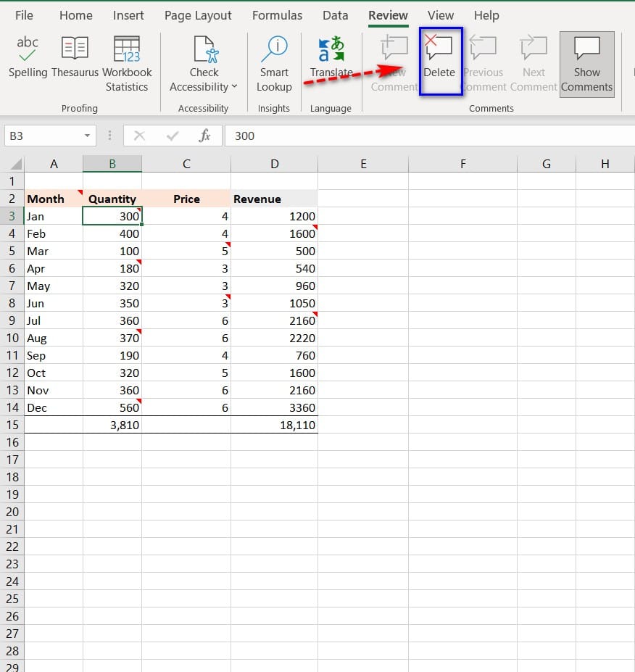Select the Price header cell
This screenshot has height=672, width=635.
[x=186, y=199]
